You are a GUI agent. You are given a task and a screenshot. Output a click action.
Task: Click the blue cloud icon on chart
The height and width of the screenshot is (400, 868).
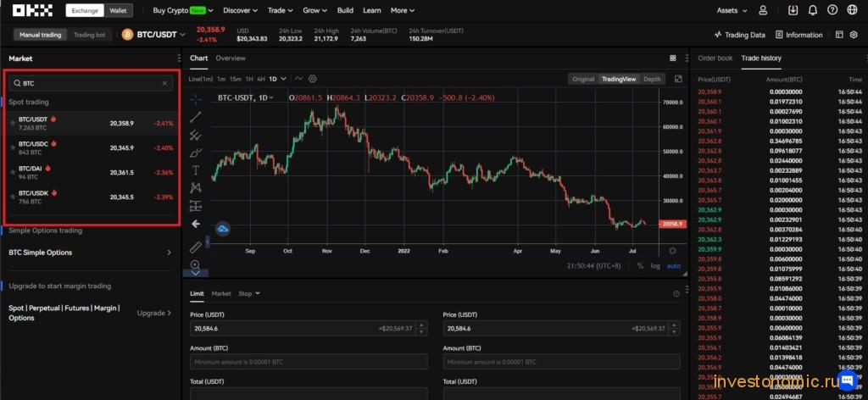coord(223,229)
